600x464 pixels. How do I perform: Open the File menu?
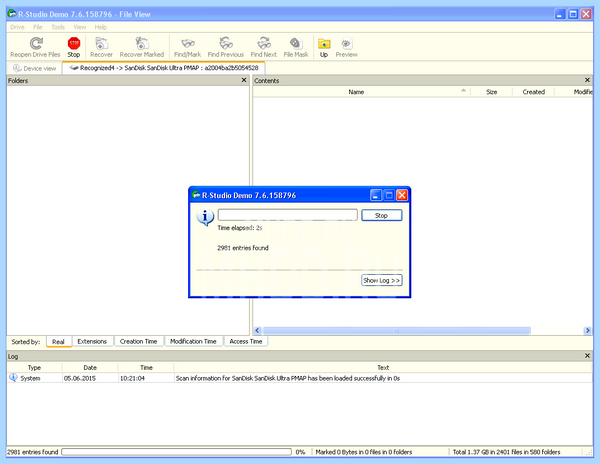38,27
